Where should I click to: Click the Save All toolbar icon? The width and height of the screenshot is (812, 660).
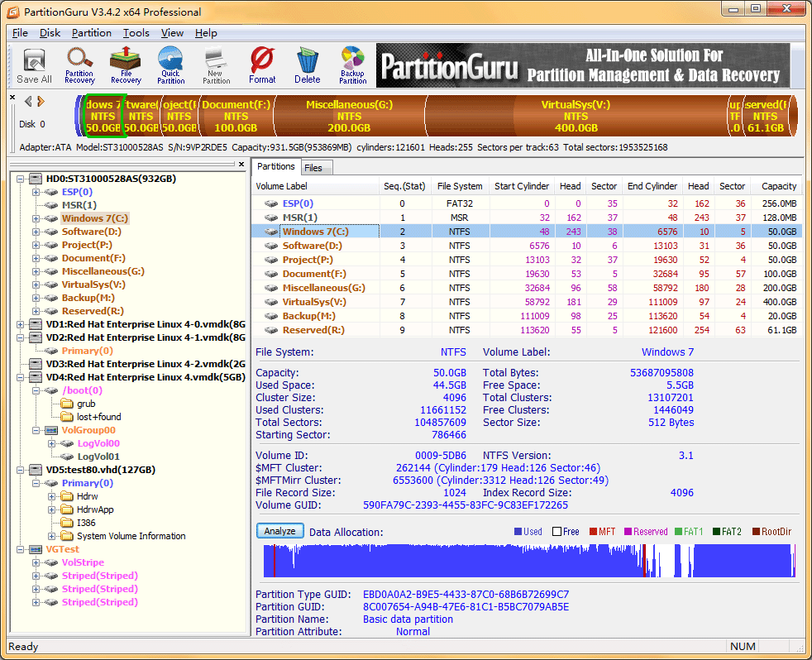click(34, 66)
